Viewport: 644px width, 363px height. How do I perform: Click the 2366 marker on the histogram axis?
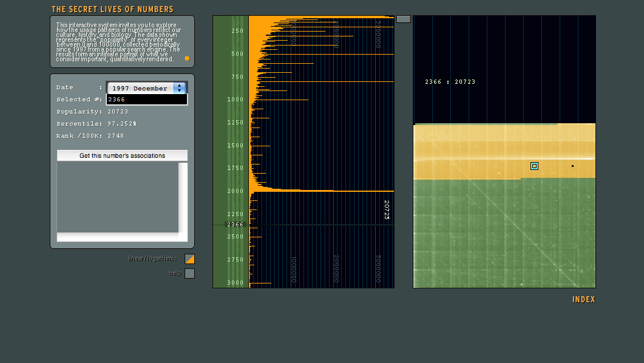pyautogui.click(x=235, y=225)
